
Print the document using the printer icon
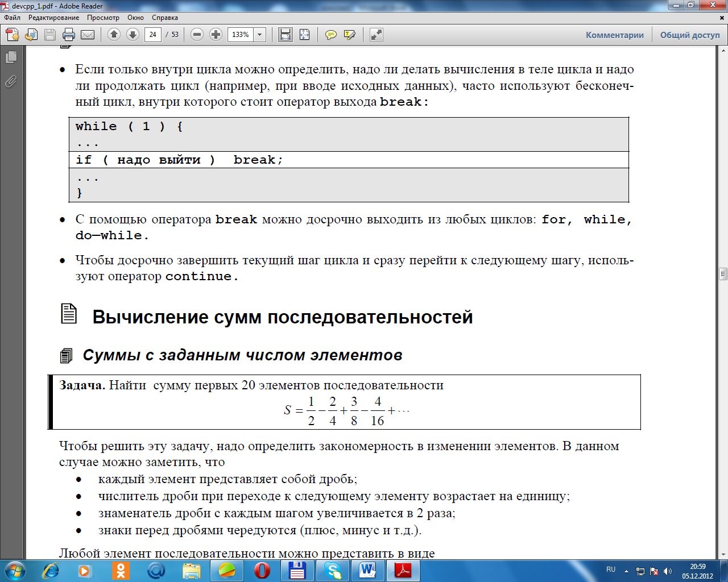pos(69,35)
